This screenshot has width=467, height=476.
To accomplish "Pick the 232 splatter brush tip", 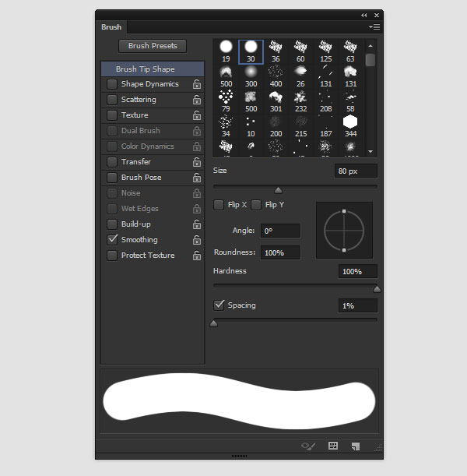I will tap(300, 101).
